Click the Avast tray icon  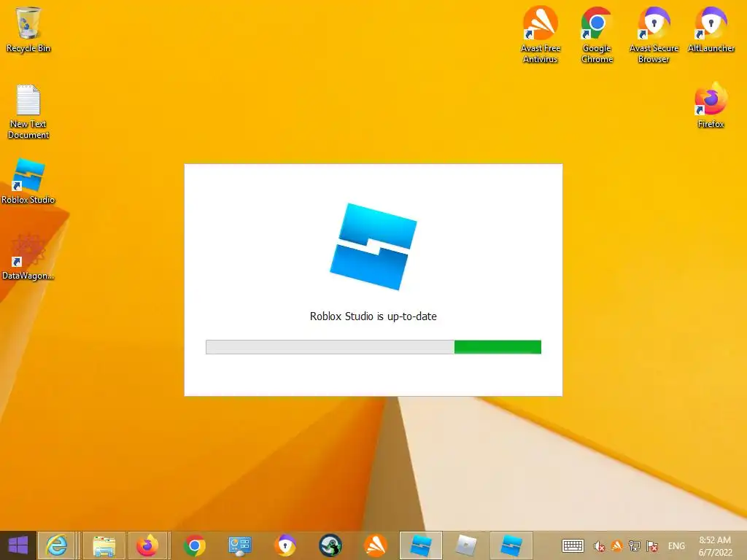tap(617, 546)
